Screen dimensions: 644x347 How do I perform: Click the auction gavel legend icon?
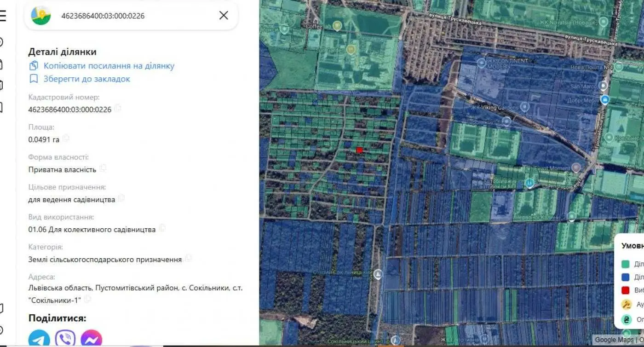[626, 304]
